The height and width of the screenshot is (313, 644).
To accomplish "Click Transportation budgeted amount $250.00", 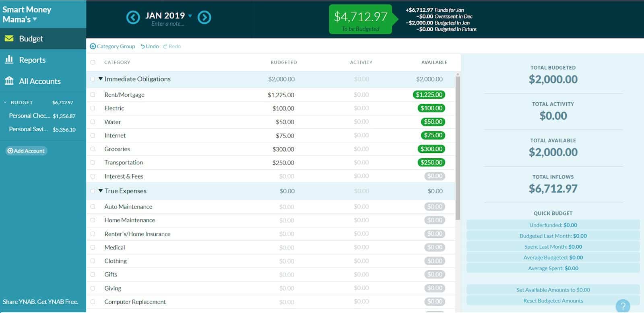I will tap(283, 163).
